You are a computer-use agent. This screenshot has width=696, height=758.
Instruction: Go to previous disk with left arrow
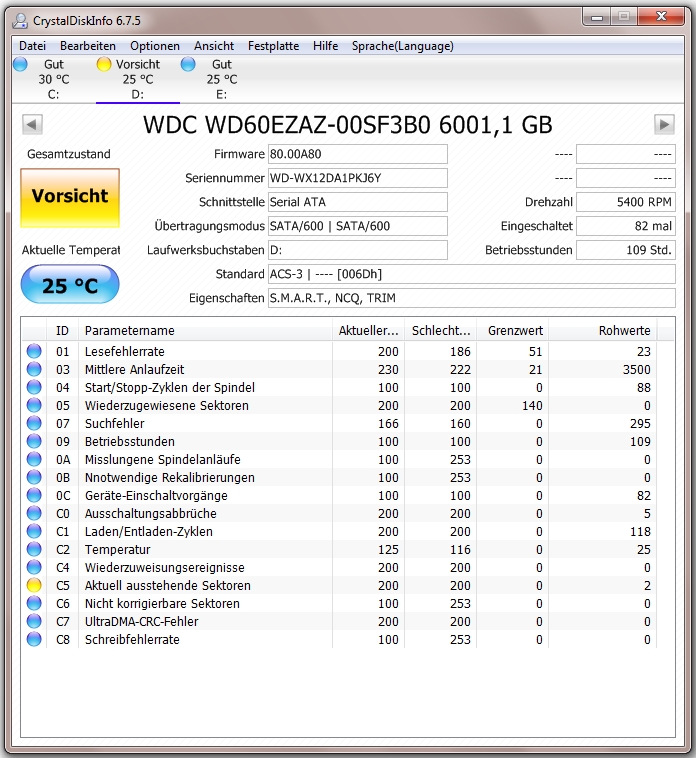32,124
